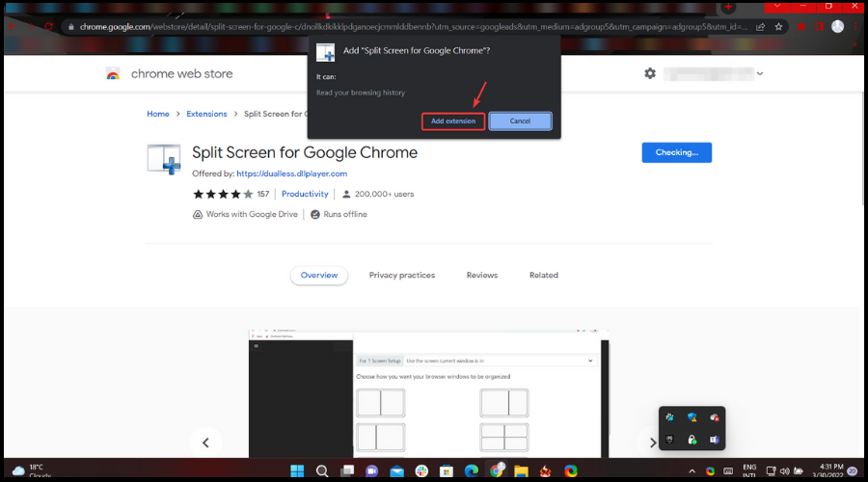
Task: Open the tab search chevron in Chrome title bar
Action: (777, 6)
